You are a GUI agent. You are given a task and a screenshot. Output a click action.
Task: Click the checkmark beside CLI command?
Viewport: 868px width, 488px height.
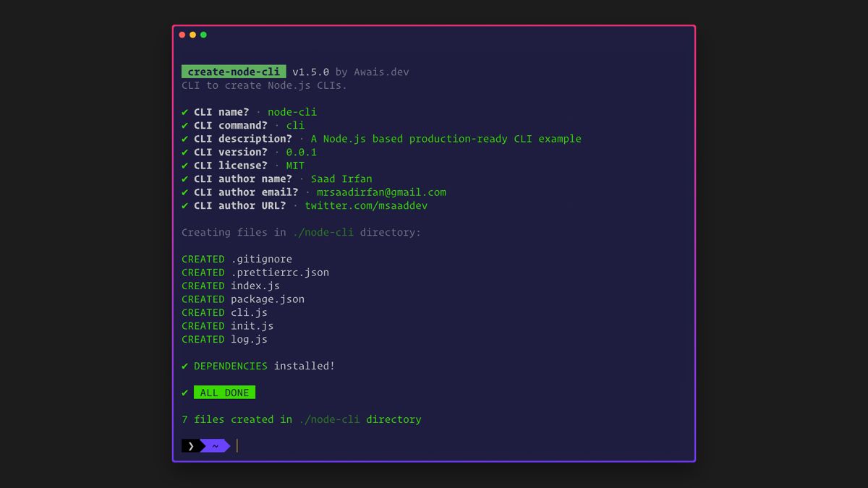point(185,126)
